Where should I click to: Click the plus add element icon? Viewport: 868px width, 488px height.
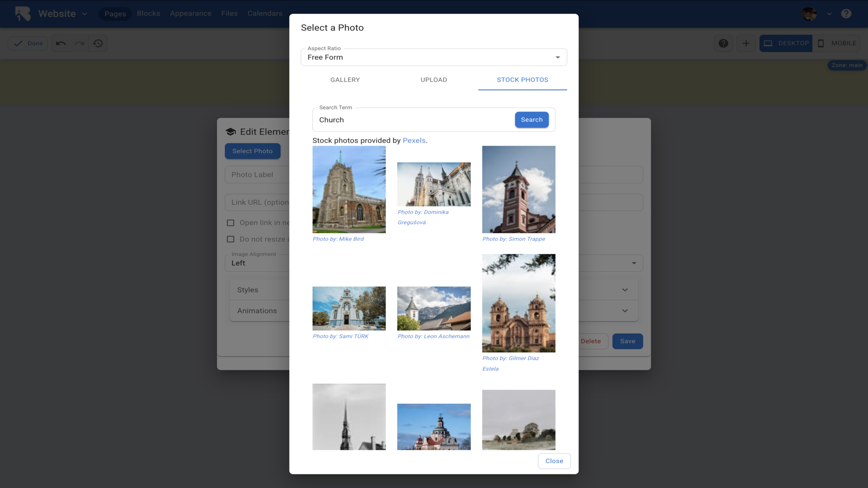tap(746, 43)
